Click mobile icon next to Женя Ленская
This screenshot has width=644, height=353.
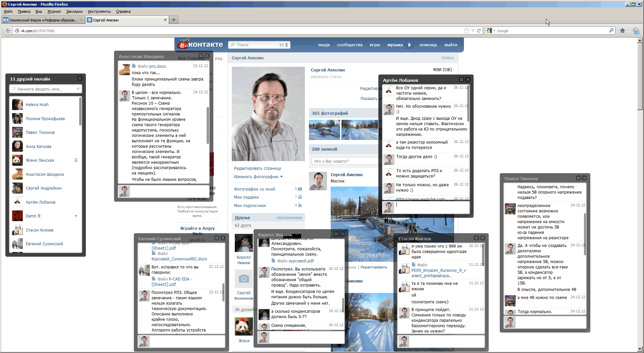point(76,160)
